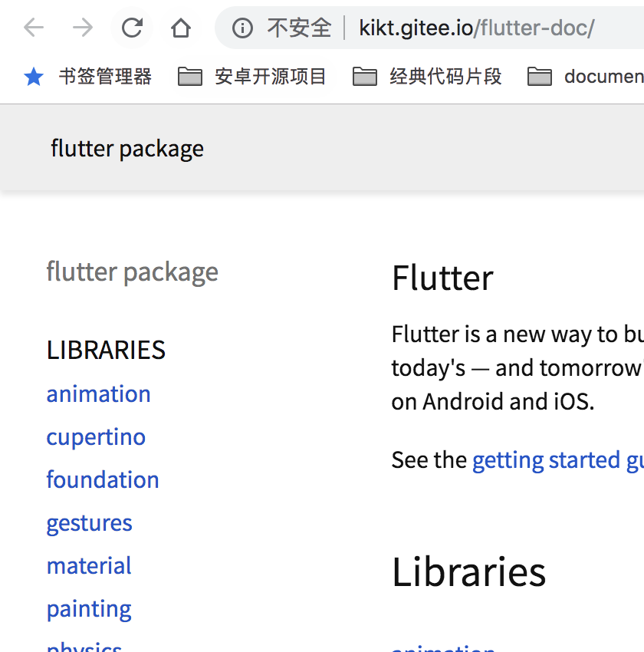Click the Flutter main heading
Image resolution: width=644 pixels, height=652 pixels.
443,278
